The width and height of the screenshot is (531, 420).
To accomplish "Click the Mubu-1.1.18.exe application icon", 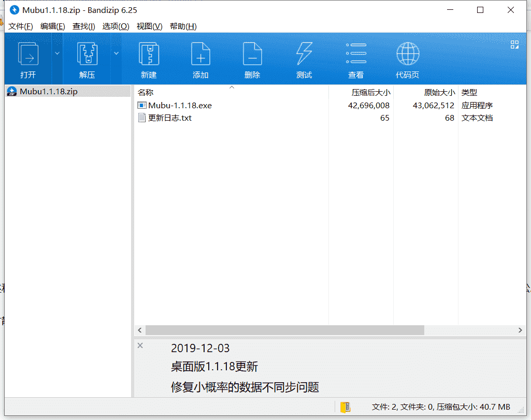I will (141, 105).
